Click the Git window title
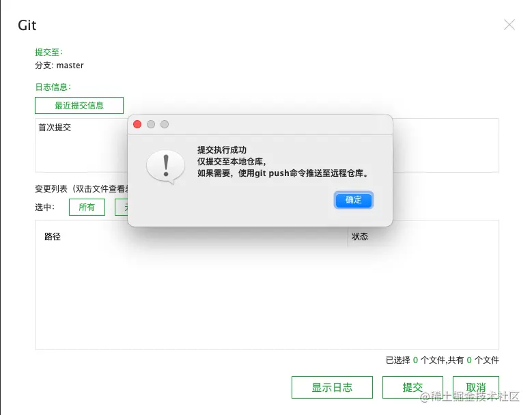 tap(27, 25)
